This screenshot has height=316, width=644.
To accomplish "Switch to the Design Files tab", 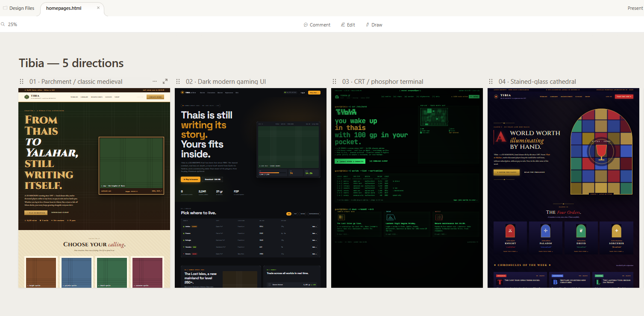I will [x=19, y=8].
